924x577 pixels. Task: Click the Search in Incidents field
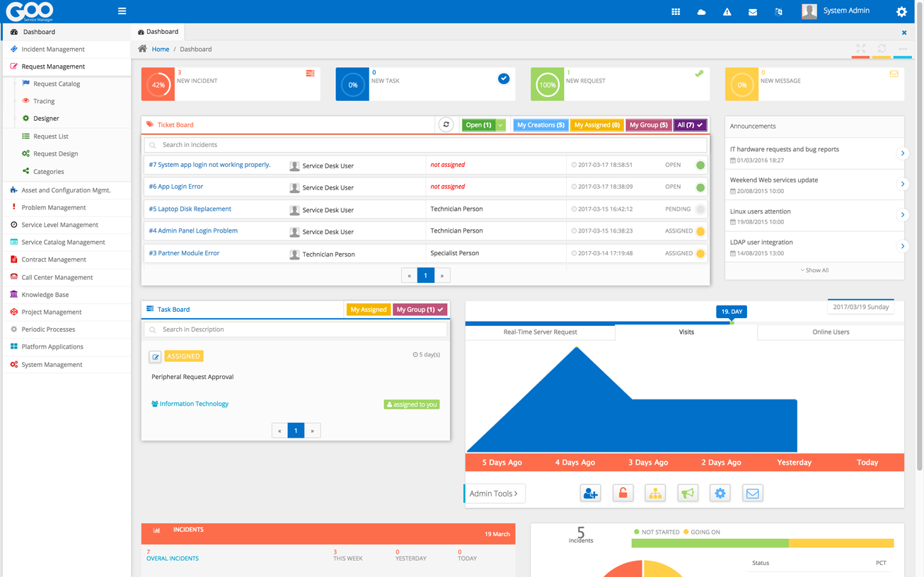click(x=425, y=145)
